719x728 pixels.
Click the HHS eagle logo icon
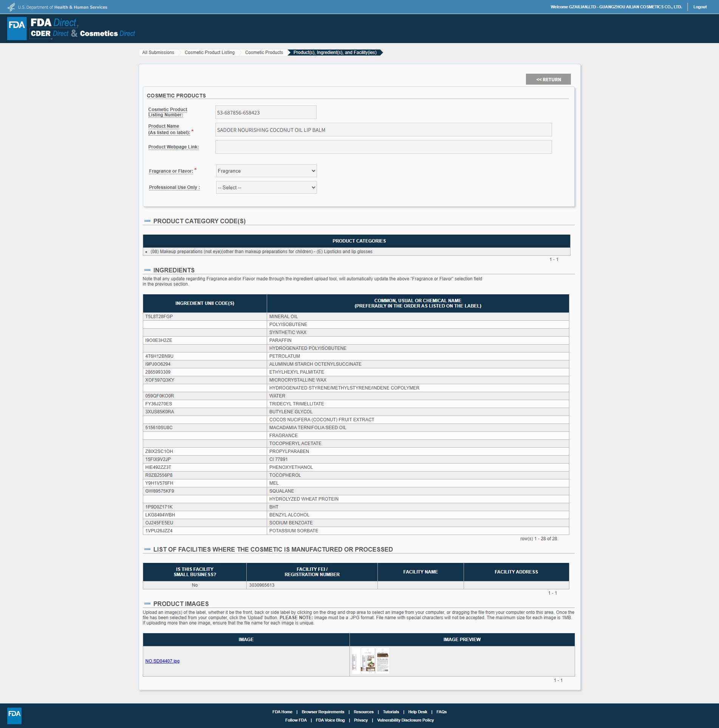pyautogui.click(x=11, y=7)
